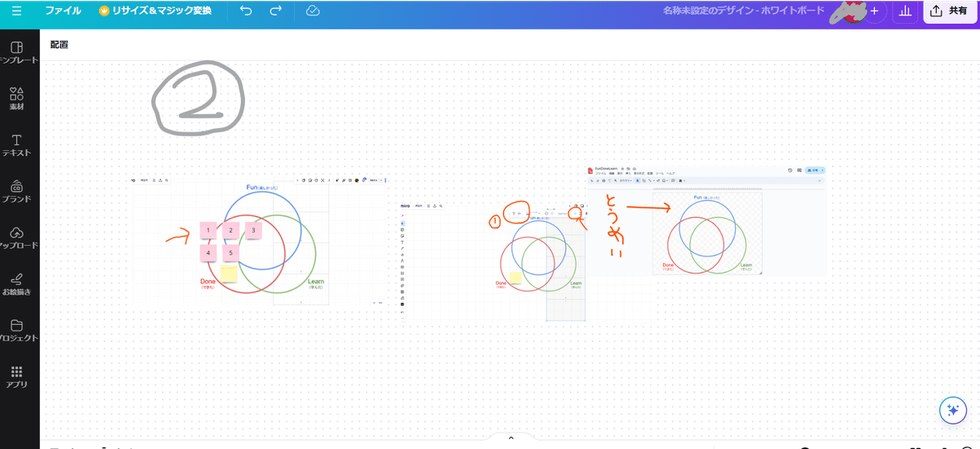Open the テキスト text panel

coord(16,146)
